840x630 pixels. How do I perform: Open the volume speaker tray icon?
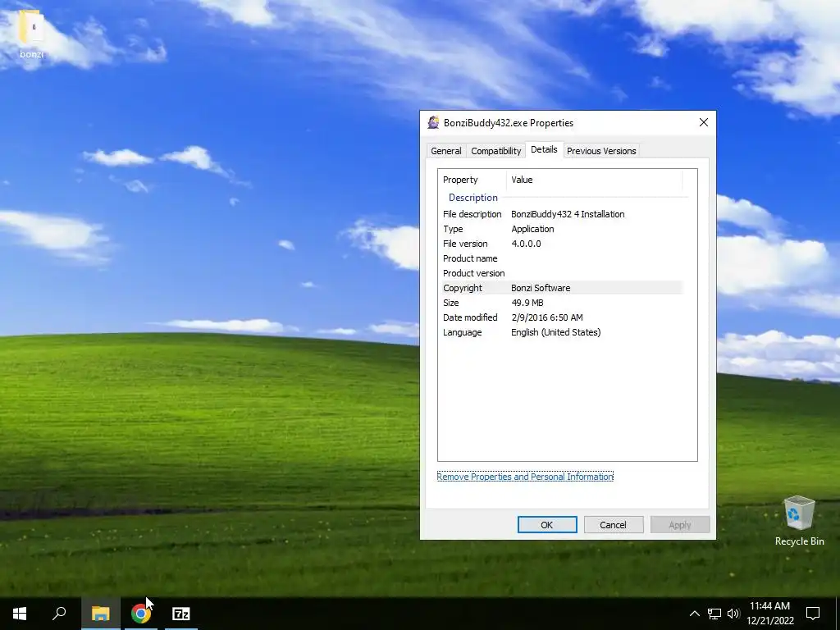[733, 614]
